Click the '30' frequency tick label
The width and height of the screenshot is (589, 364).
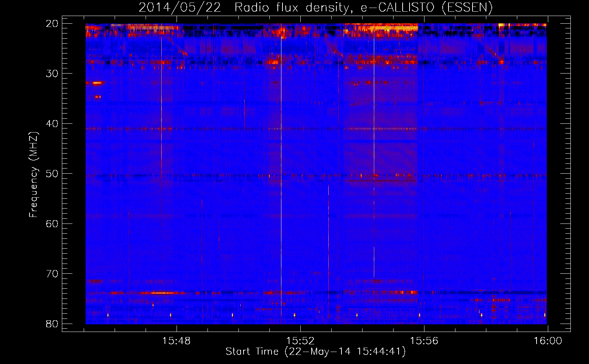pos(52,74)
